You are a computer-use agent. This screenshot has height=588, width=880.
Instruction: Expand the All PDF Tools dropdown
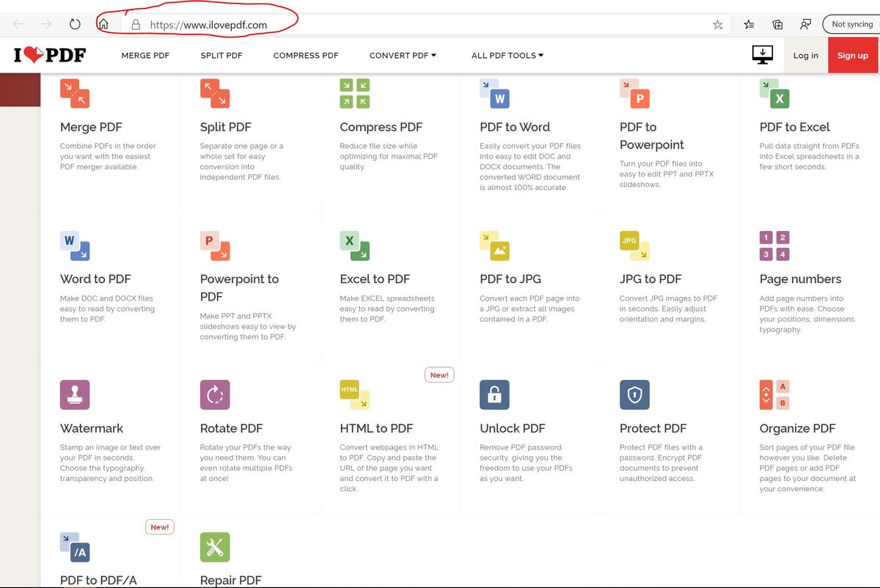pos(507,55)
